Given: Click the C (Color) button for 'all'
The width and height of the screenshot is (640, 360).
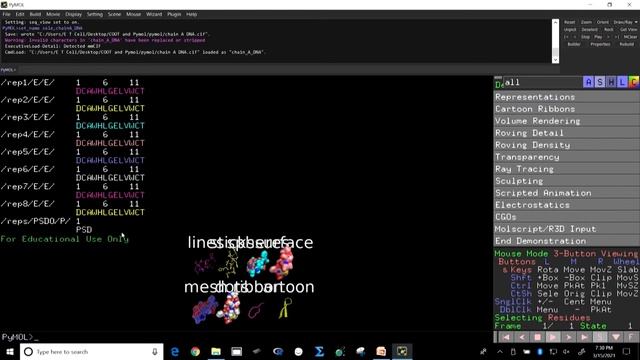Looking at the screenshot, I should (633, 82).
